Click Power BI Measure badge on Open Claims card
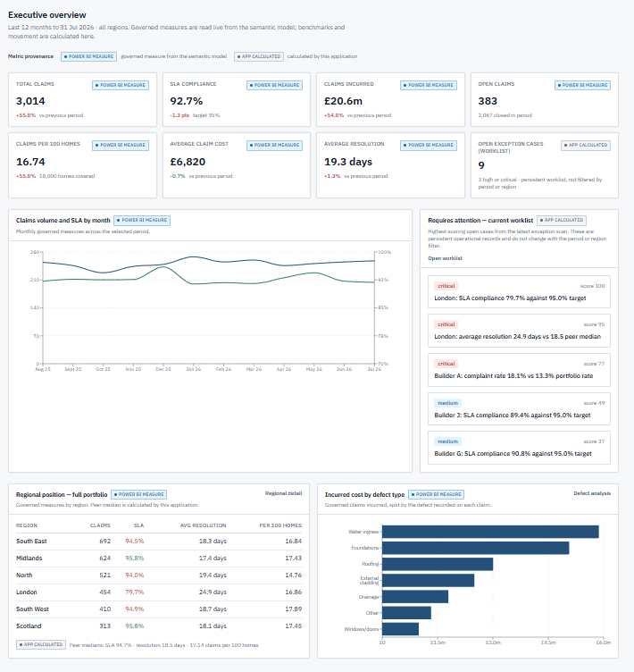Image resolution: width=634 pixels, height=672 pixels. (x=582, y=85)
